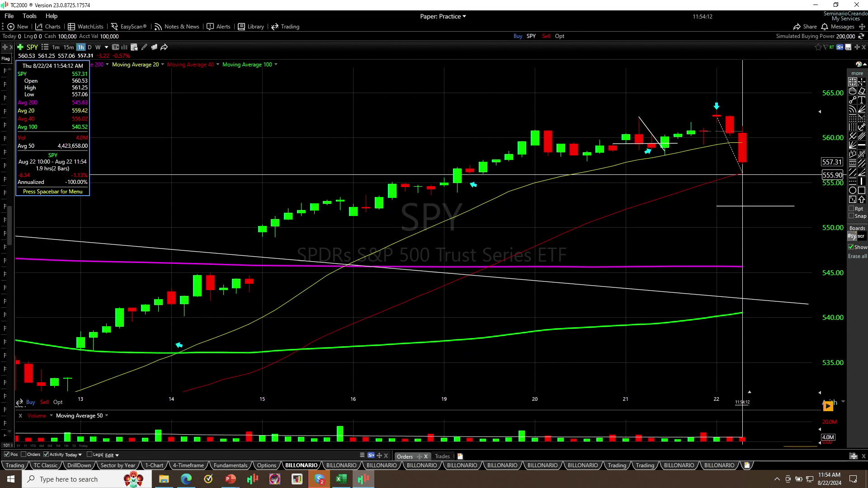
Task: Open Excel from the Windows taskbar
Action: coord(341,479)
